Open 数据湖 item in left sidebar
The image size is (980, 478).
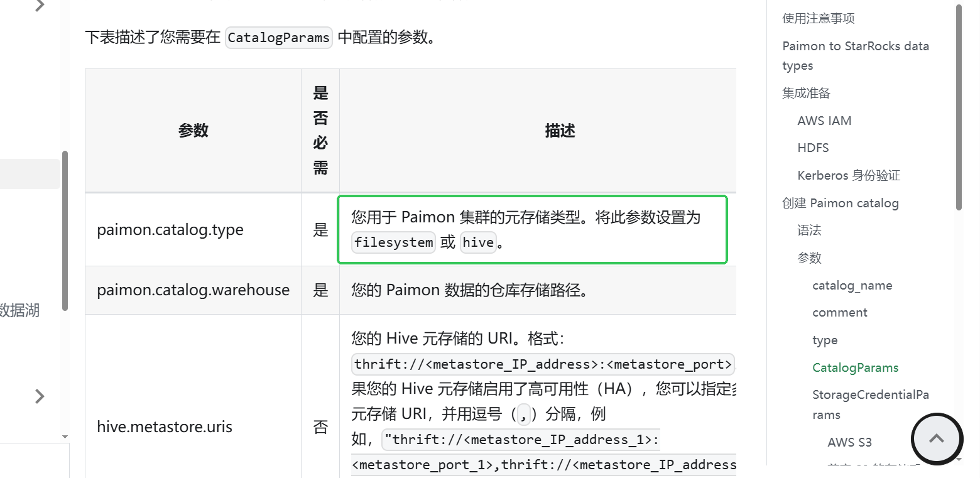point(20,310)
